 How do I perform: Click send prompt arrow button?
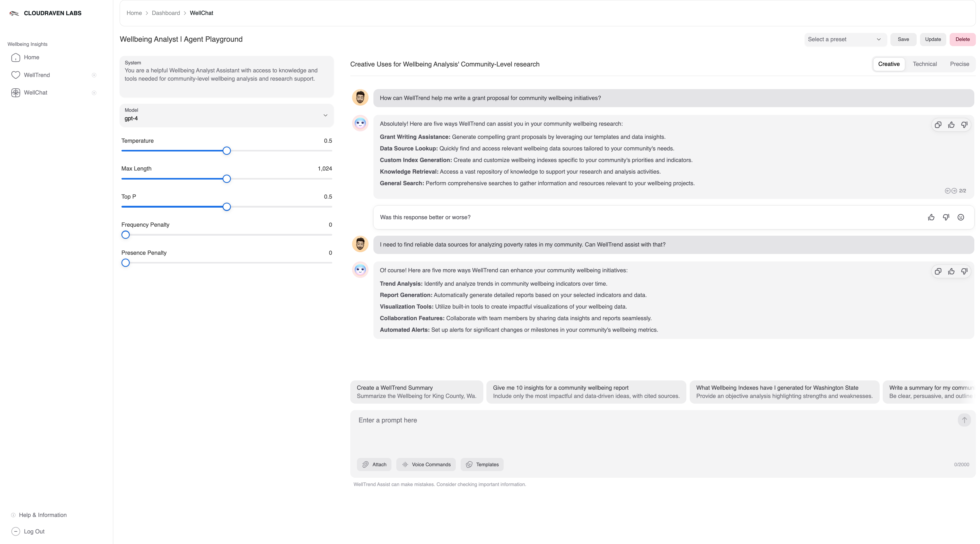click(x=964, y=420)
